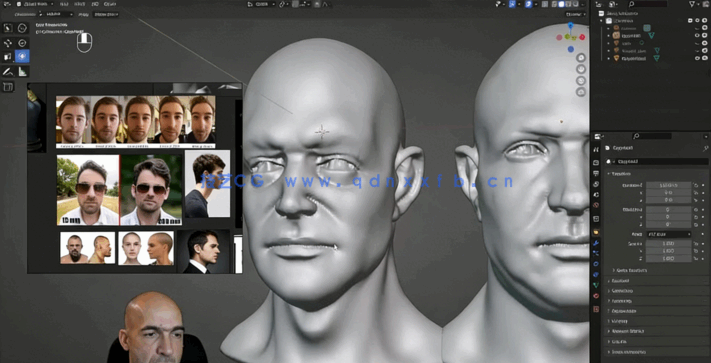Open the Physics properties tab

coord(596,264)
